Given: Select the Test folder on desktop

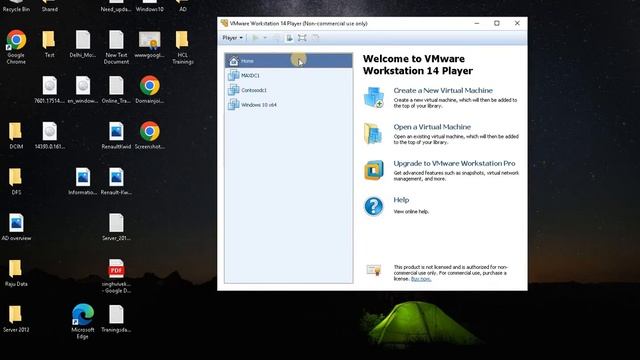Looking at the screenshot, I should tap(49, 44).
